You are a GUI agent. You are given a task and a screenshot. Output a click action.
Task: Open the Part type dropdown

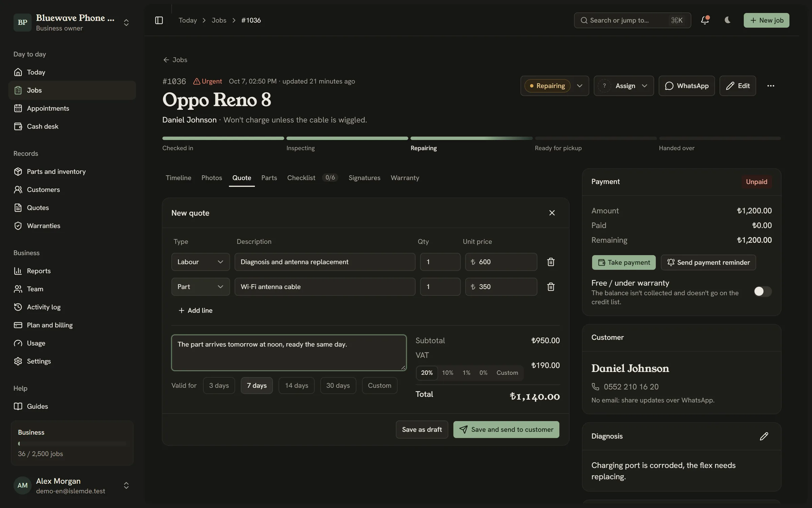tap(201, 287)
